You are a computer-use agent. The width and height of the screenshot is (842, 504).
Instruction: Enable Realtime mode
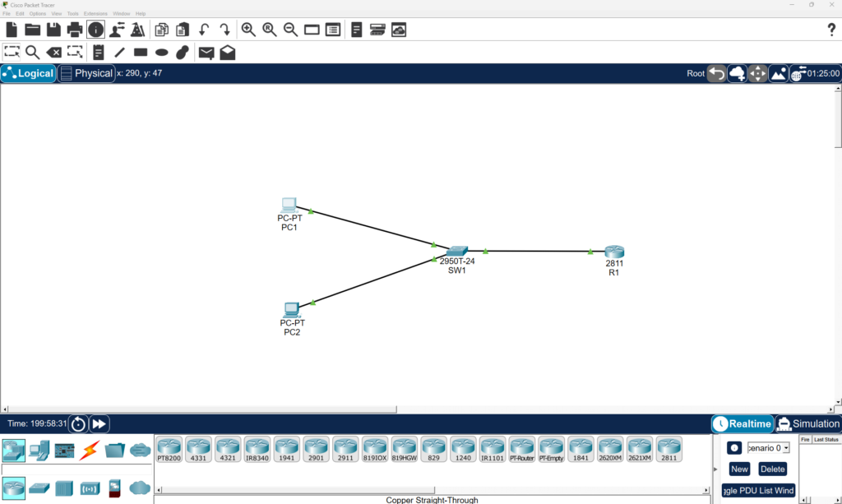click(741, 423)
